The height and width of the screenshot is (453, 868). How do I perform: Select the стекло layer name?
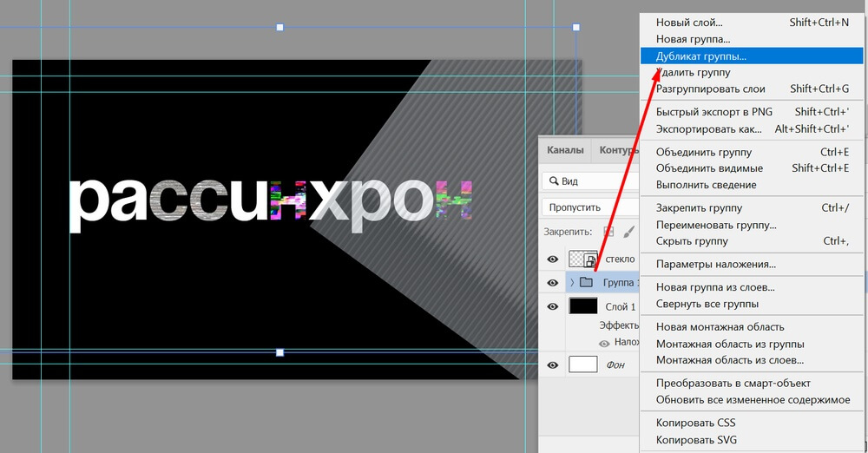point(620,259)
